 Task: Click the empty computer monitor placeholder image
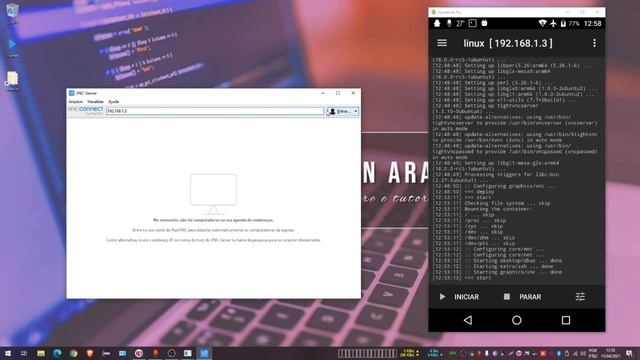[x=213, y=194]
